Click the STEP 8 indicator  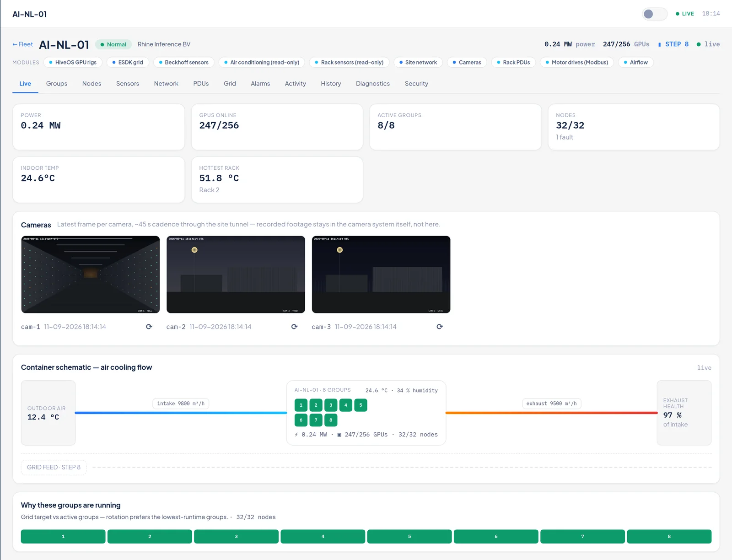click(x=673, y=44)
